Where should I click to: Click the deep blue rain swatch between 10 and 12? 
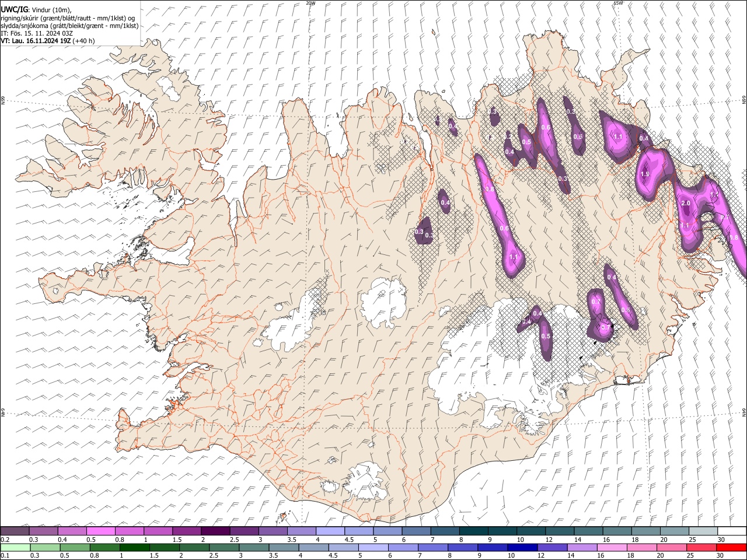pos(522,547)
